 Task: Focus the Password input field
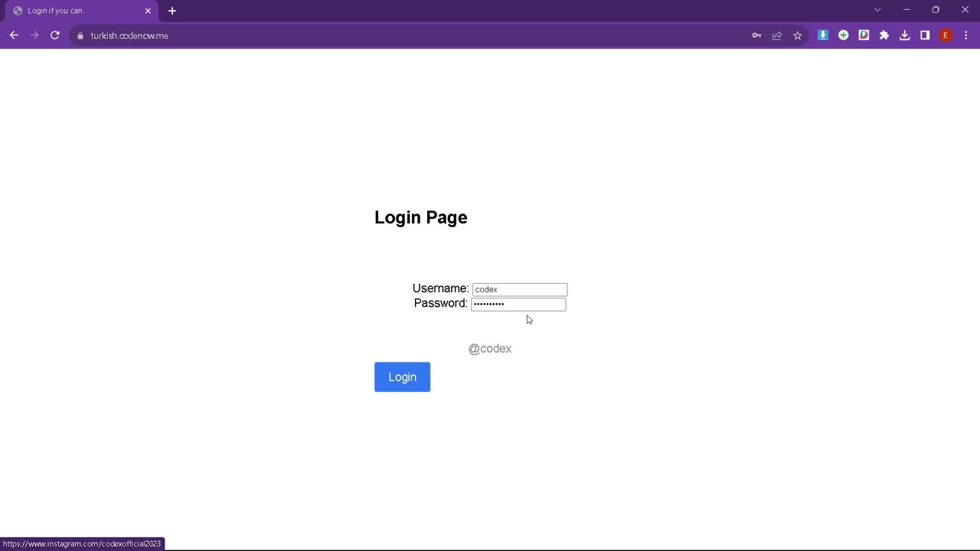(518, 304)
